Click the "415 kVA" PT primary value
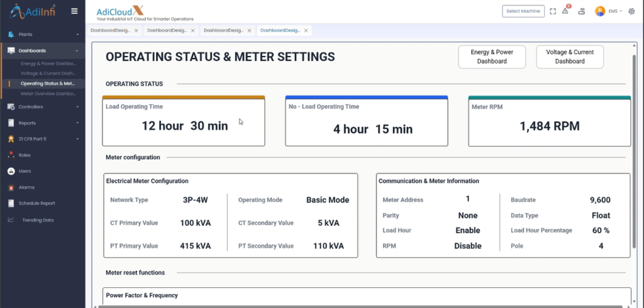Image resolution: width=644 pixels, height=308 pixels. click(x=196, y=246)
